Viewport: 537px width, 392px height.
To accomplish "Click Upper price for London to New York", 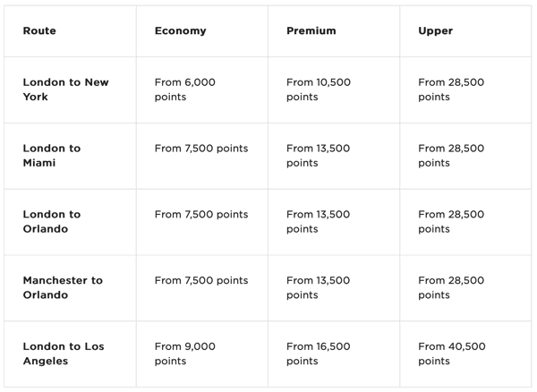I will 451,89.
